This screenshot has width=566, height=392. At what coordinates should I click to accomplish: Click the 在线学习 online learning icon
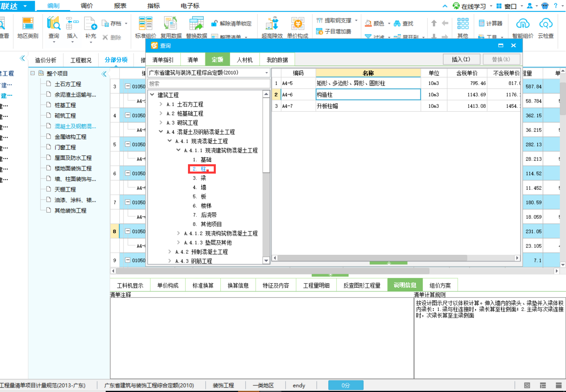[456, 6]
